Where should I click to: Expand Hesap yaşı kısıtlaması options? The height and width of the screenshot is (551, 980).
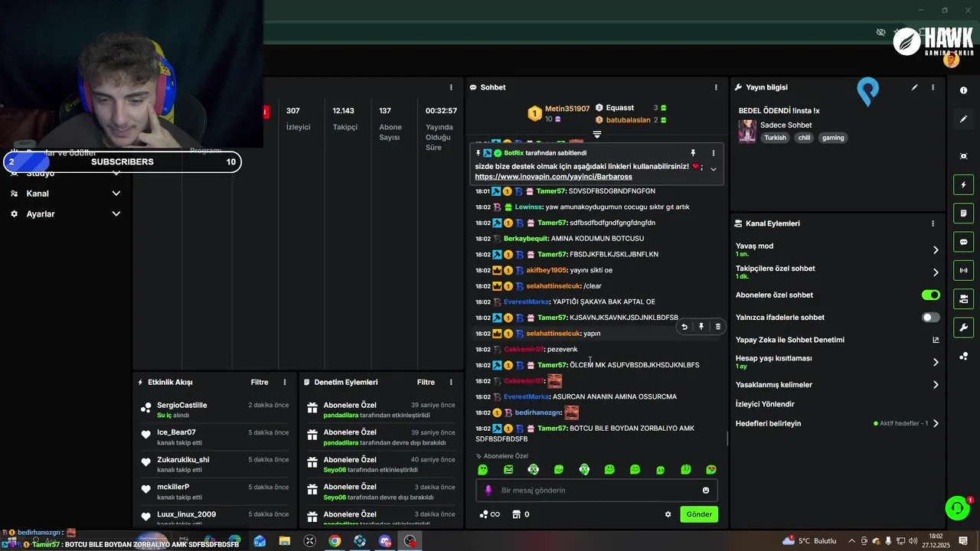click(936, 362)
